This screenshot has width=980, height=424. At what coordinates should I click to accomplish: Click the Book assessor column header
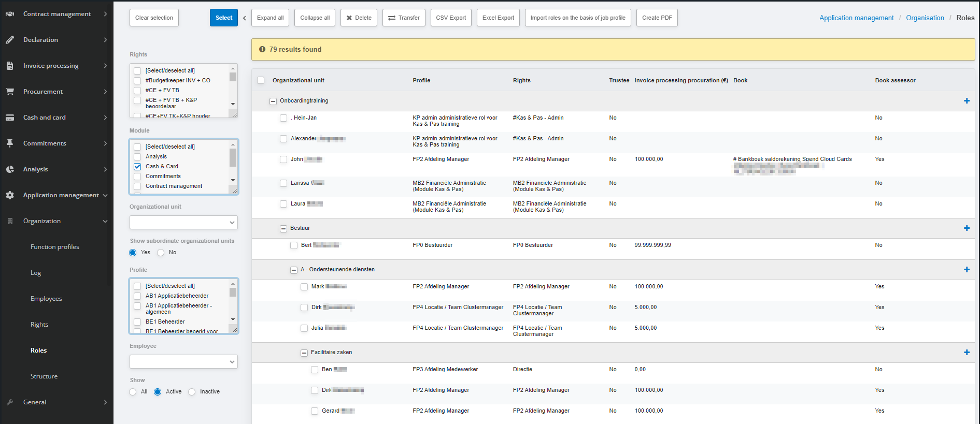(x=895, y=80)
